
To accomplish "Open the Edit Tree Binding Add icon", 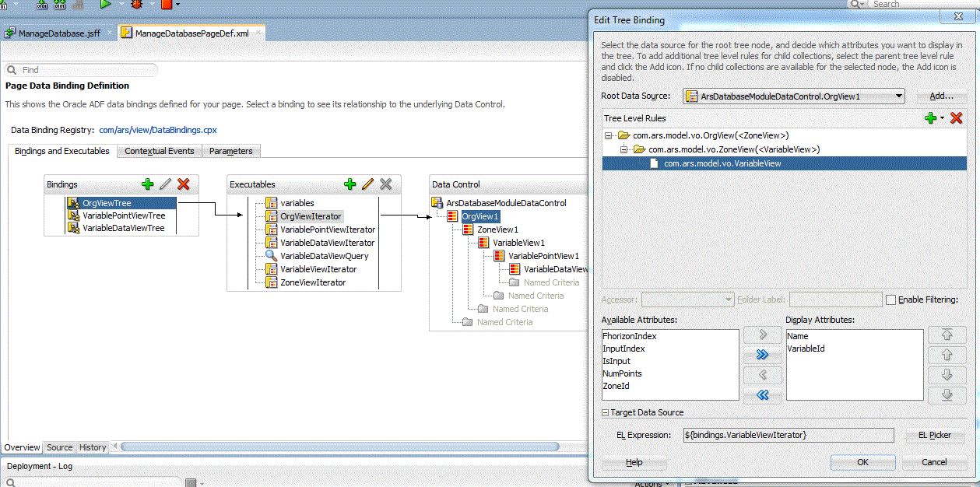I will click(x=940, y=96).
